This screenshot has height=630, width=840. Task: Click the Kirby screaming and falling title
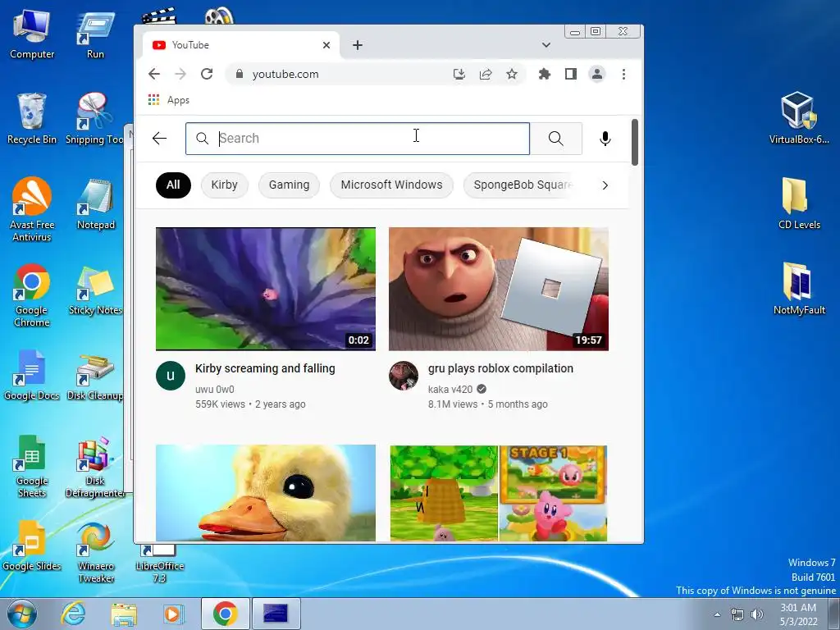click(x=265, y=368)
